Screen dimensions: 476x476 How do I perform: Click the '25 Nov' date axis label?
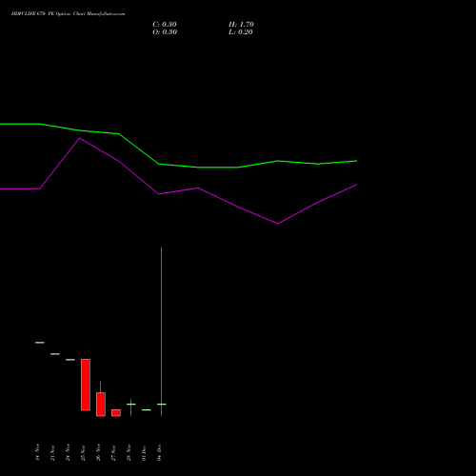tap(83, 452)
